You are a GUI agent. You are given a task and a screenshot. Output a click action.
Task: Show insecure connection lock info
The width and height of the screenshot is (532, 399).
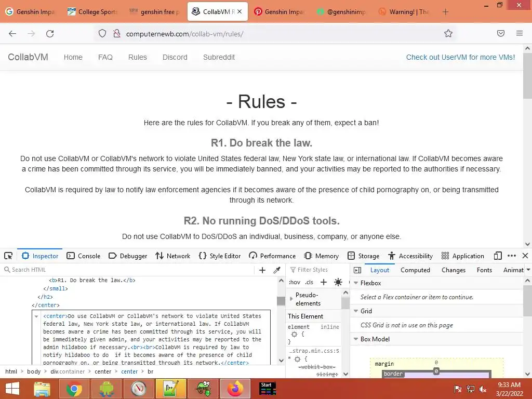(117, 33)
